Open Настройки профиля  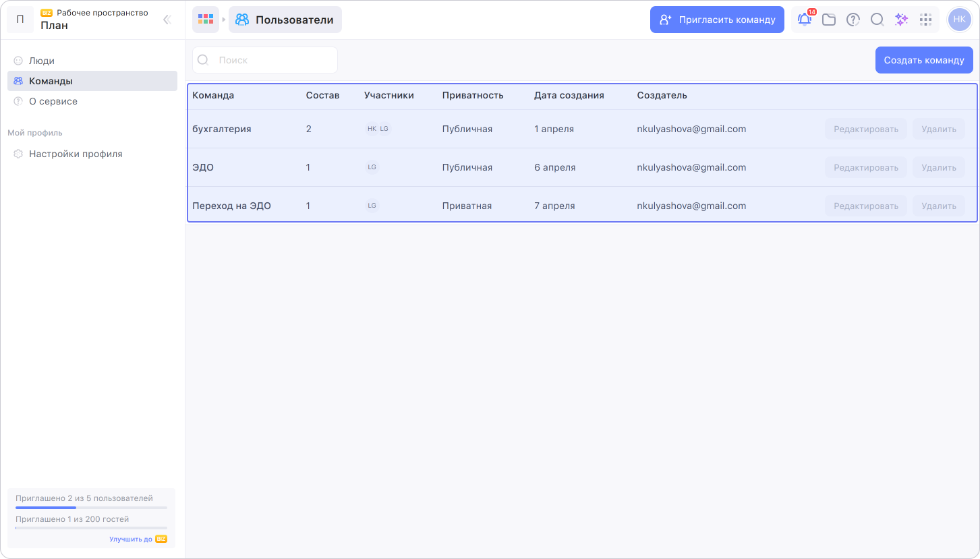click(x=76, y=154)
